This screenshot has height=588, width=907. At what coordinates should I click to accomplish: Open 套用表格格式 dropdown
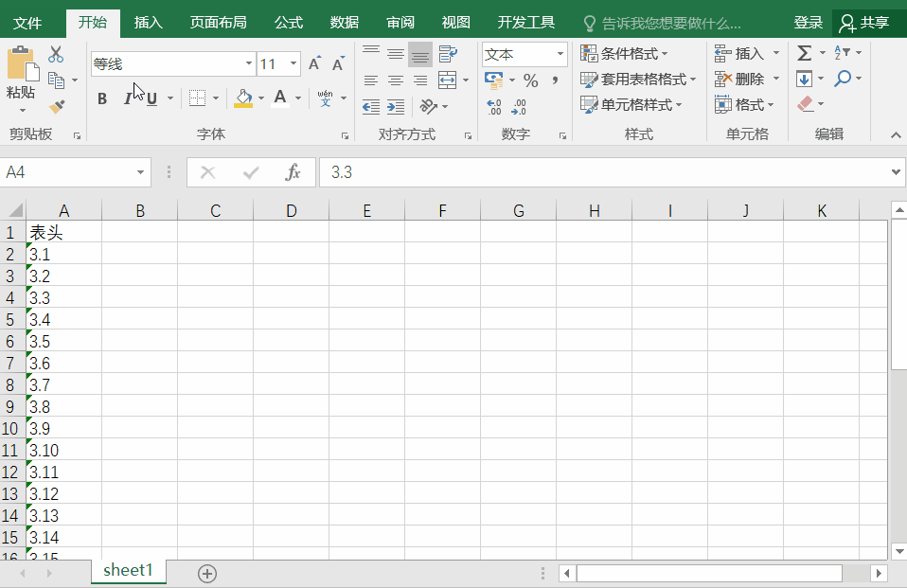[x=638, y=80]
